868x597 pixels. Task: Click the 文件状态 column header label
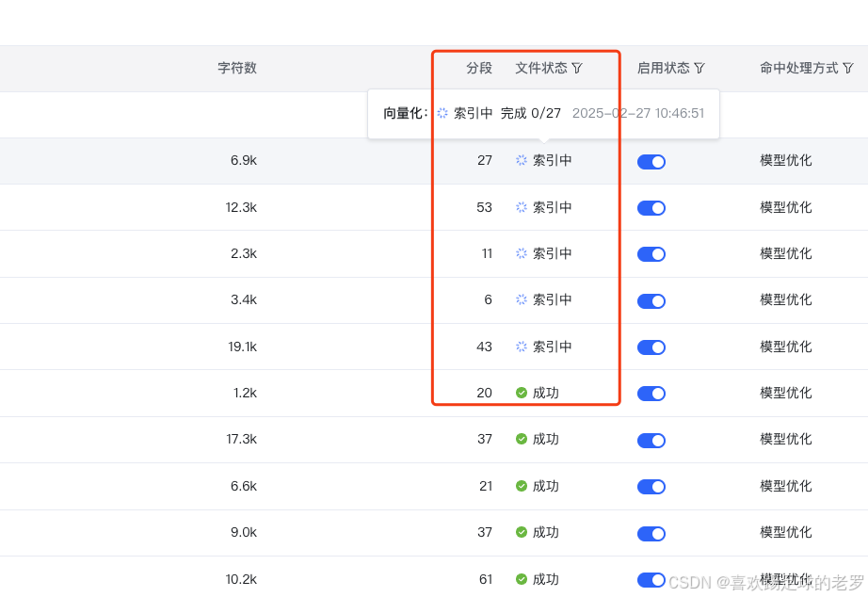(541, 68)
